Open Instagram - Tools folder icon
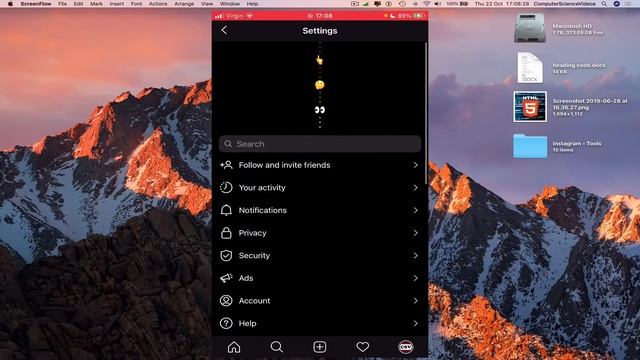 pos(530,146)
